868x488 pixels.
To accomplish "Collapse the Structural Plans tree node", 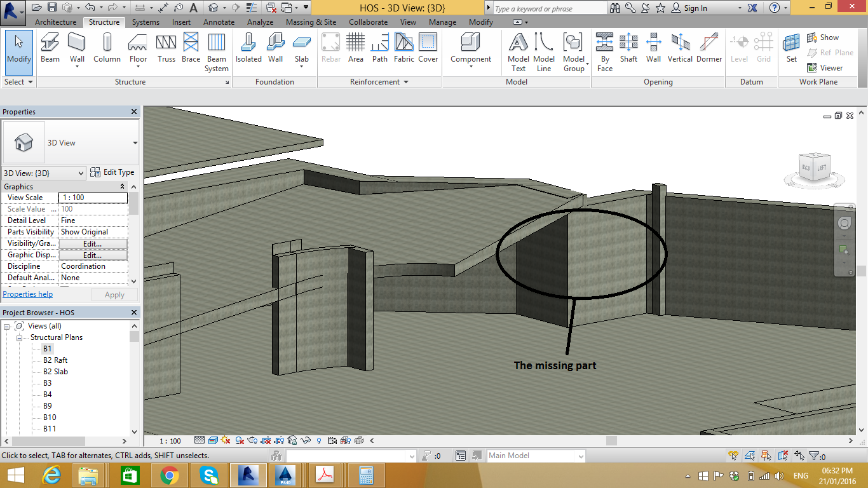I will (x=20, y=337).
